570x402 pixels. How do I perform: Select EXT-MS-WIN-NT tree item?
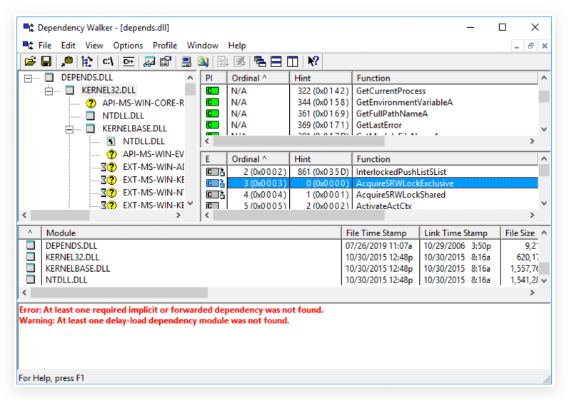click(x=153, y=193)
